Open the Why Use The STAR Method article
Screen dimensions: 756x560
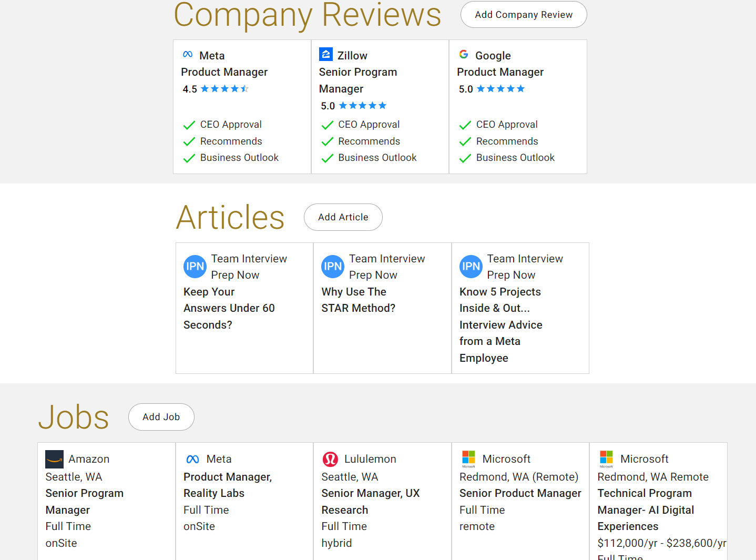[359, 300]
